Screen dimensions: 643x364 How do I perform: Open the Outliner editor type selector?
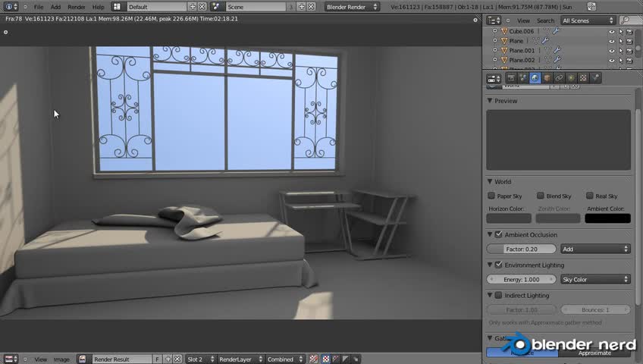494,20
